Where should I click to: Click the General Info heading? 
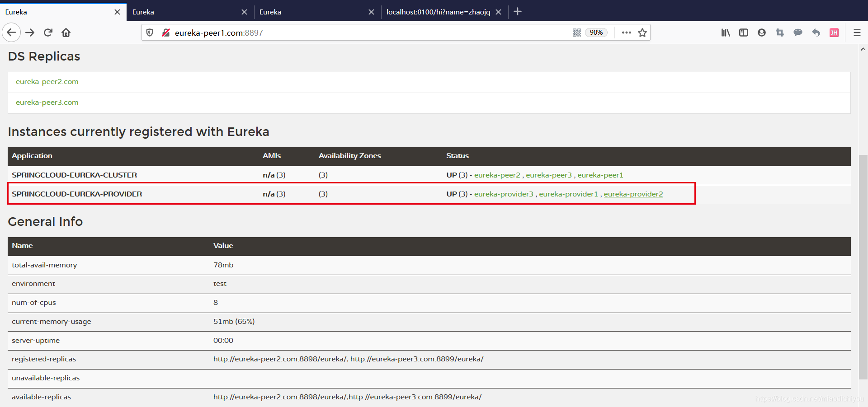[45, 222]
